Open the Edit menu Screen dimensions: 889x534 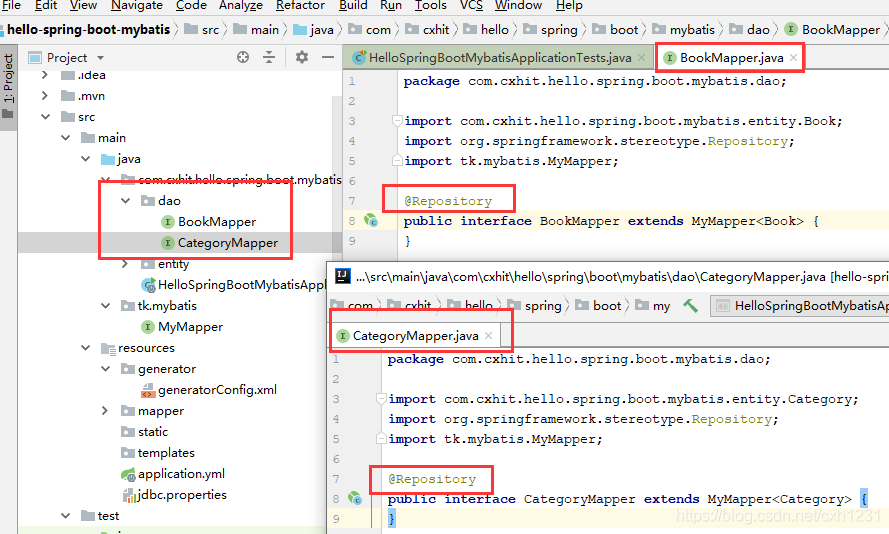tap(46, 5)
